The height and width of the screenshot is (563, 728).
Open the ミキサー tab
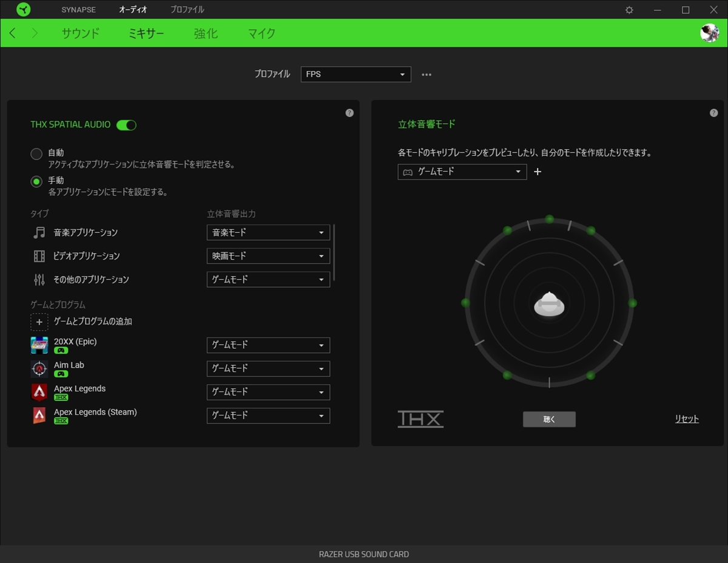coord(146,33)
